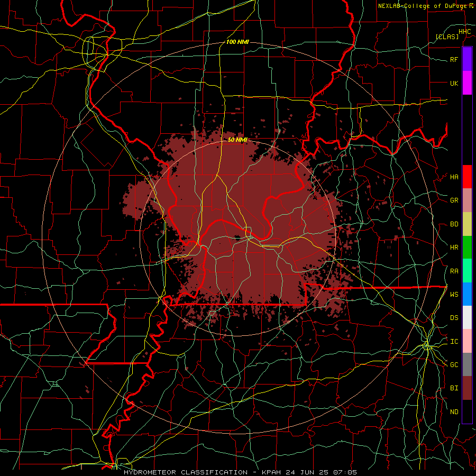Click the WS legend label
Screen dimensions: 476x476
pyautogui.click(x=454, y=294)
